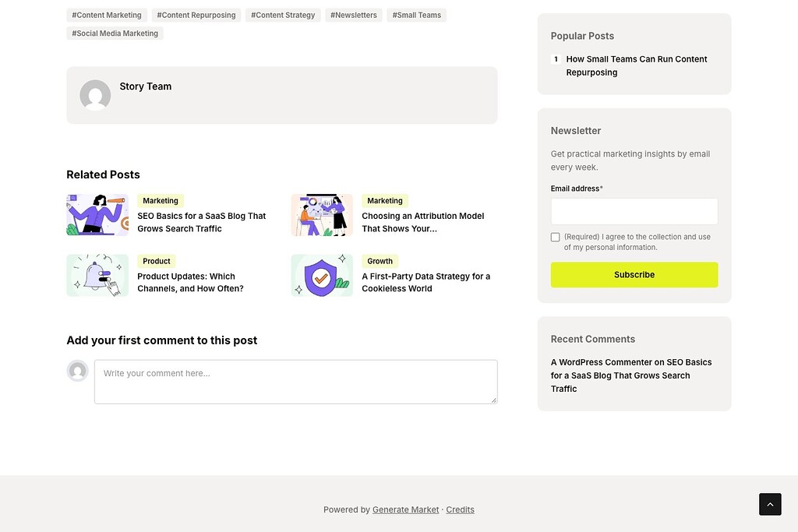Select the #Social Media Marketing tag

pos(115,33)
